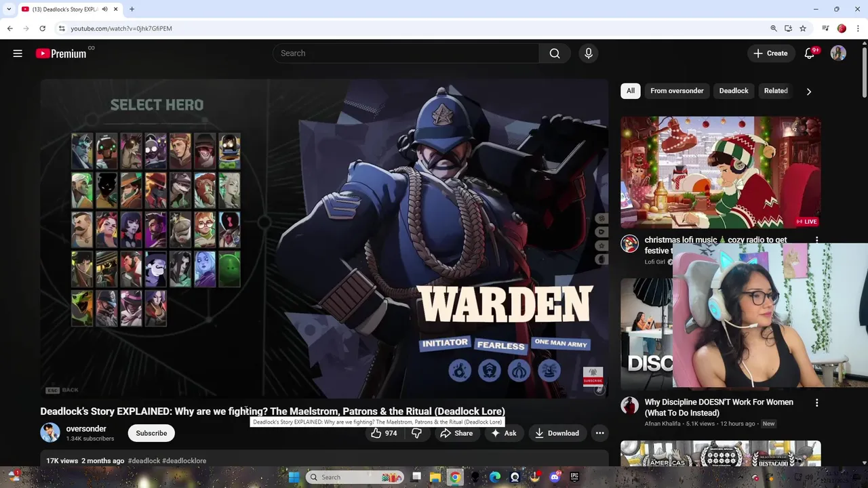Click the Warden video player
The height and width of the screenshot is (488, 868).
point(324,238)
